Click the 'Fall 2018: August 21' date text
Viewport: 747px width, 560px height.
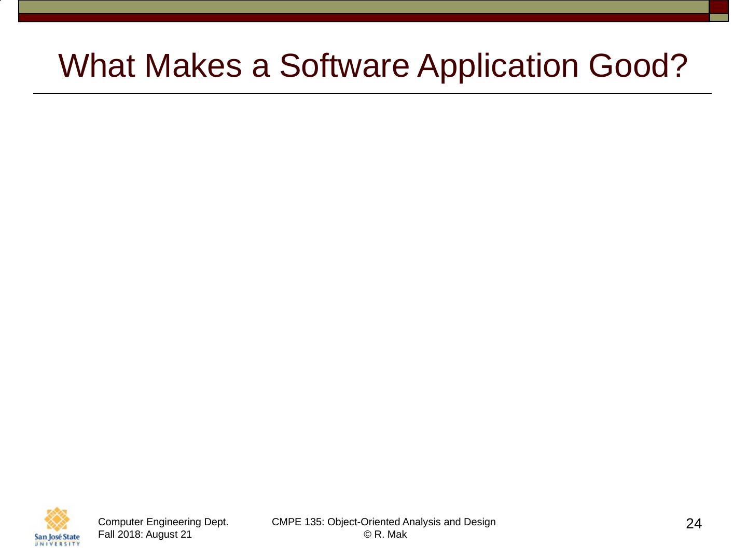(145, 534)
